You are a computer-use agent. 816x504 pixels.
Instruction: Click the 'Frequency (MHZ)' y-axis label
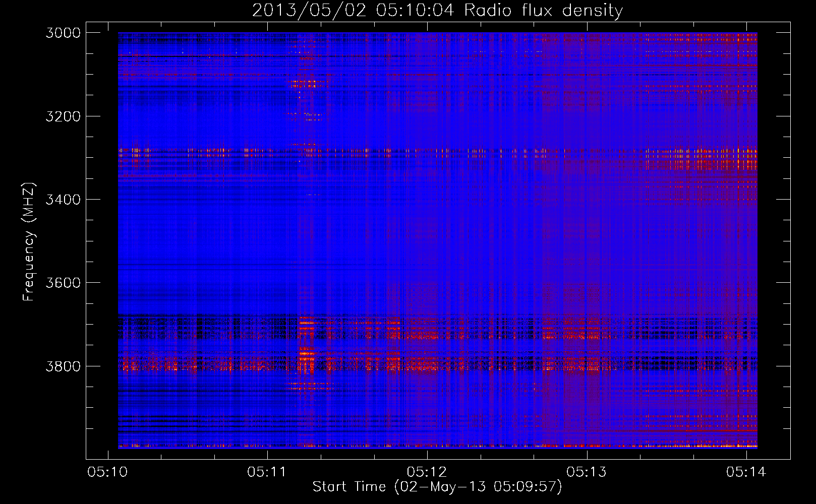click(29, 242)
